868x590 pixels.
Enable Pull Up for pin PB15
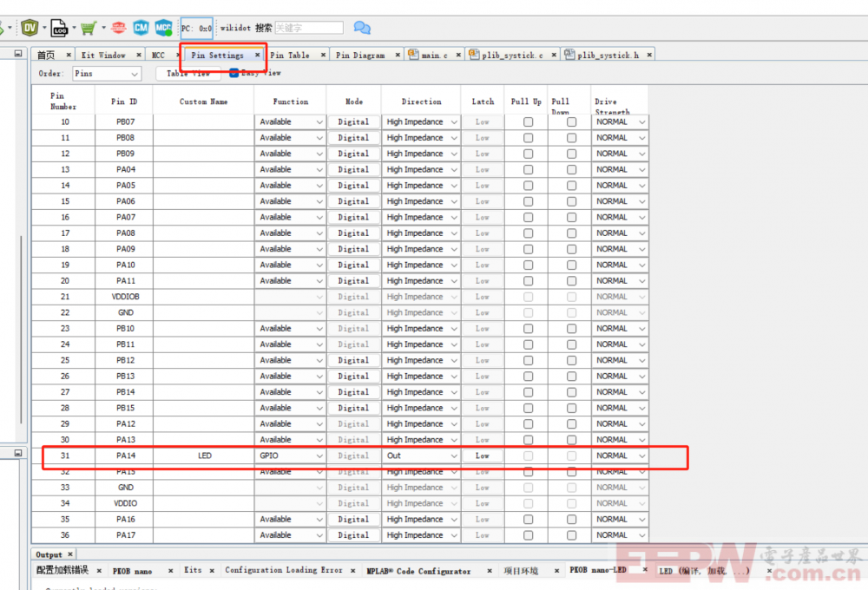(x=528, y=408)
